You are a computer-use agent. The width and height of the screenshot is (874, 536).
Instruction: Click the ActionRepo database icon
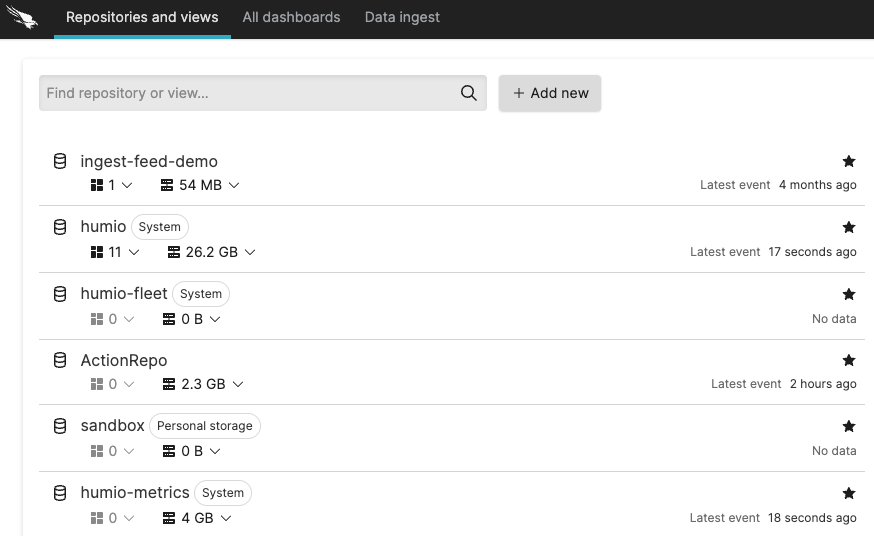60,360
